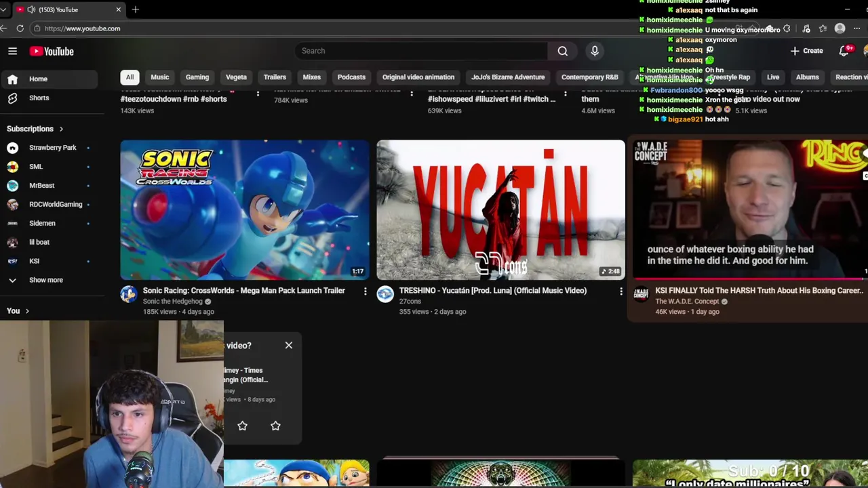868x488 pixels.
Task: Reload the page with the refresh button
Action: tap(20, 28)
